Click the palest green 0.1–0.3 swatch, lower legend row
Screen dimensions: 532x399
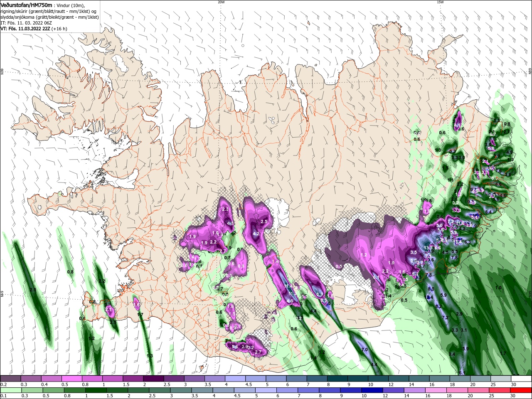point(10,390)
